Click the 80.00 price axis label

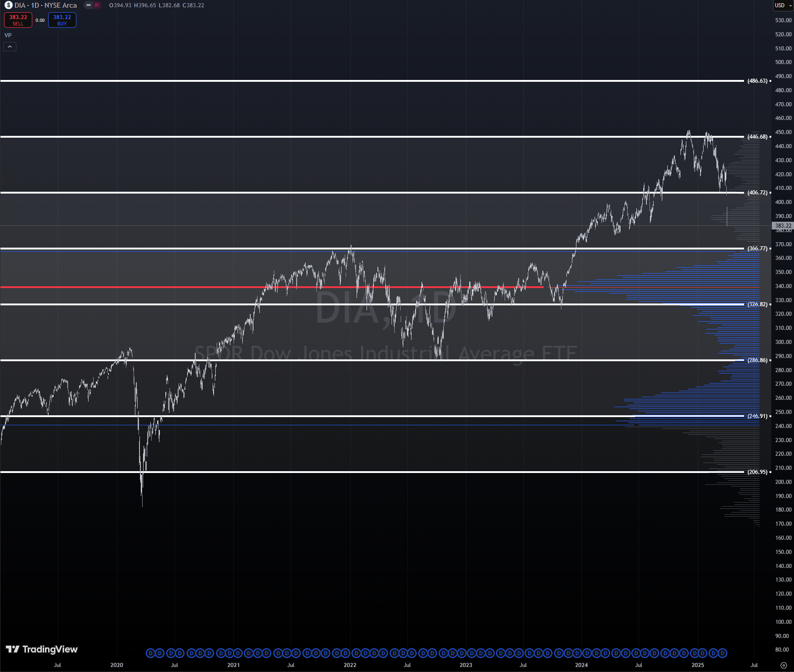click(x=783, y=650)
